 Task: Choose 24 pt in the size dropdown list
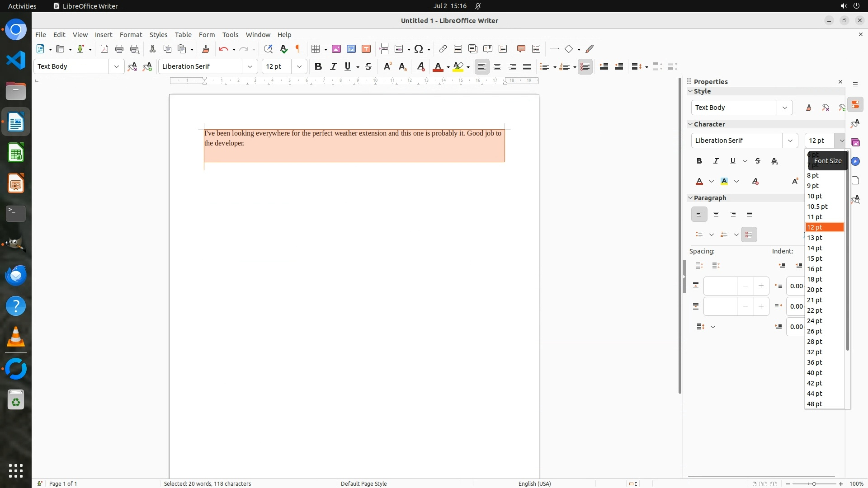(x=815, y=321)
